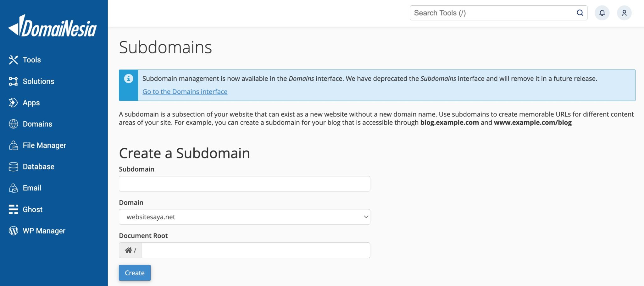The image size is (644, 286).
Task: Click the Document Root input field
Action: coord(256,250)
